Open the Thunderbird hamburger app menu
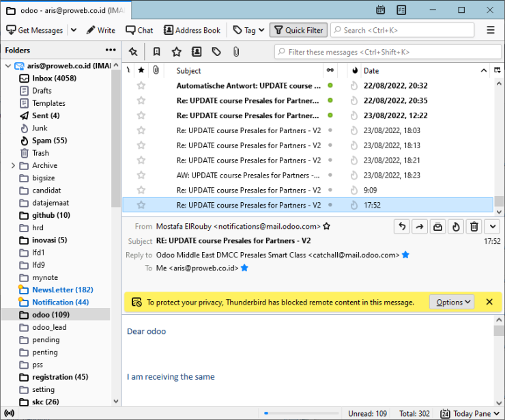 click(x=491, y=30)
